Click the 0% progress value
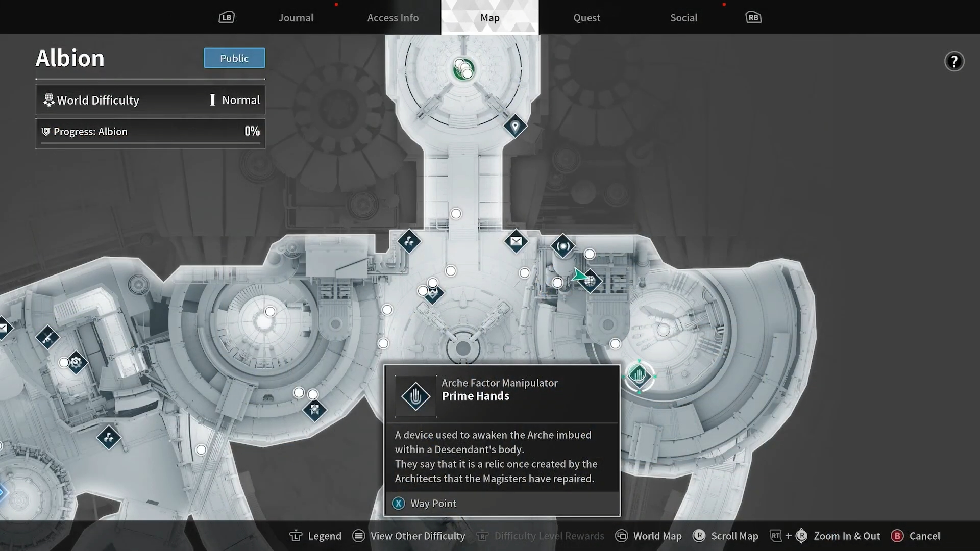980x551 pixels. click(x=252, y=131)
